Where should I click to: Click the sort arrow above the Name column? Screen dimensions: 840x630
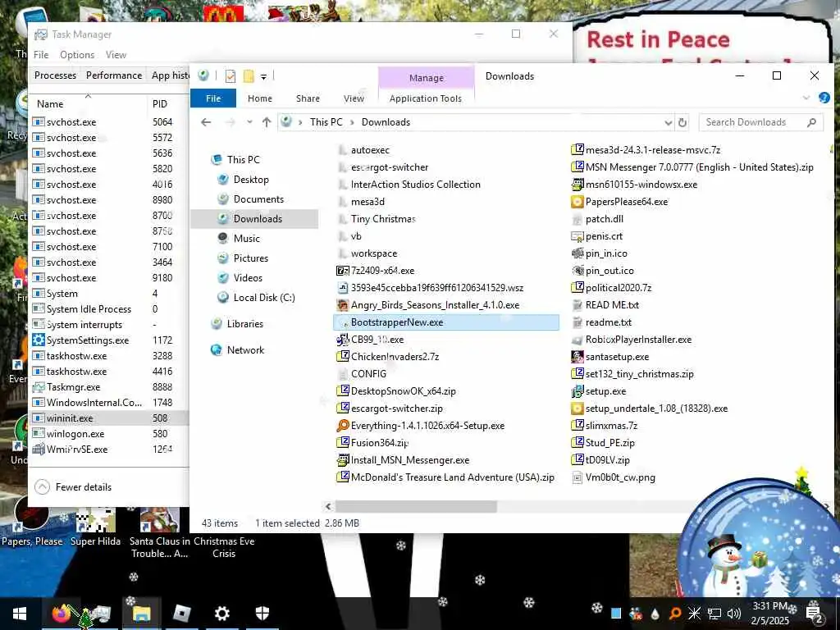(89, 96)
